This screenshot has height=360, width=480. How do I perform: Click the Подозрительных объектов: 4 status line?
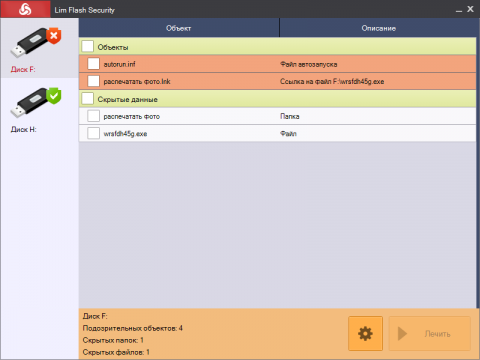coord(133,328)
